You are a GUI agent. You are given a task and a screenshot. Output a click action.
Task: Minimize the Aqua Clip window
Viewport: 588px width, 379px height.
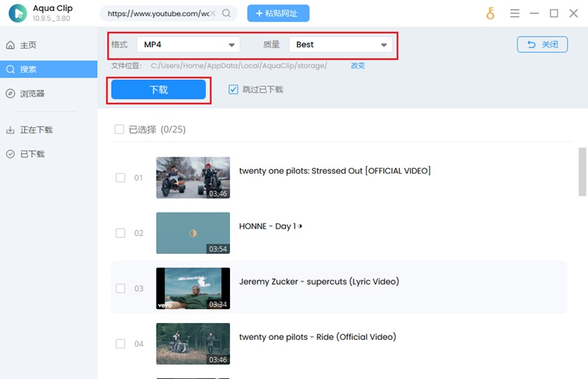tap(534, 13)
